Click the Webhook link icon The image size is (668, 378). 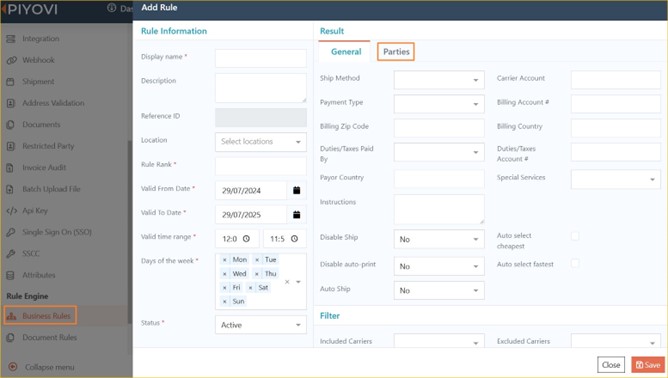click(12, 60)
